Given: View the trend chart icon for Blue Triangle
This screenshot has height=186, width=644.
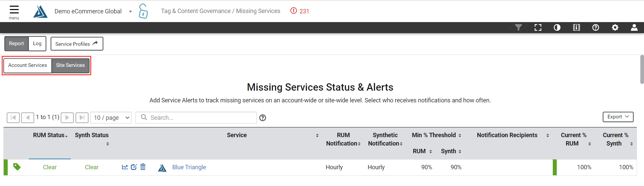Looking at the screenshot, I should [x=125, y=167].
